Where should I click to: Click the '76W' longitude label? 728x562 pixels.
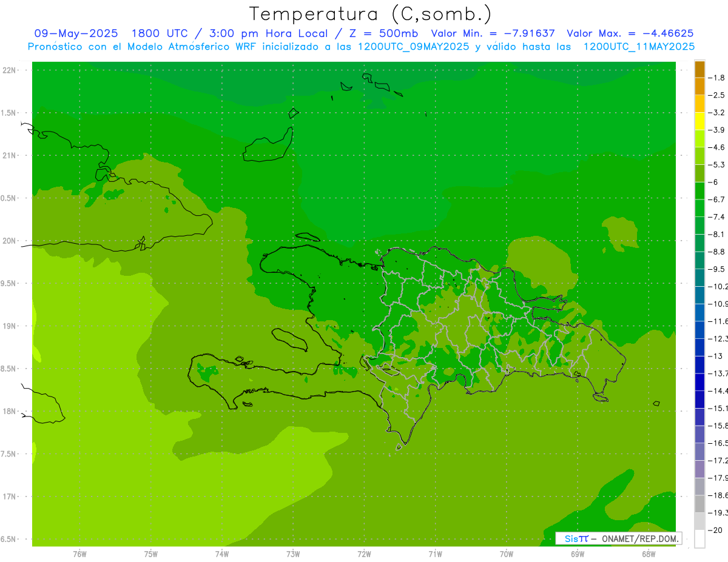[80, 554]
